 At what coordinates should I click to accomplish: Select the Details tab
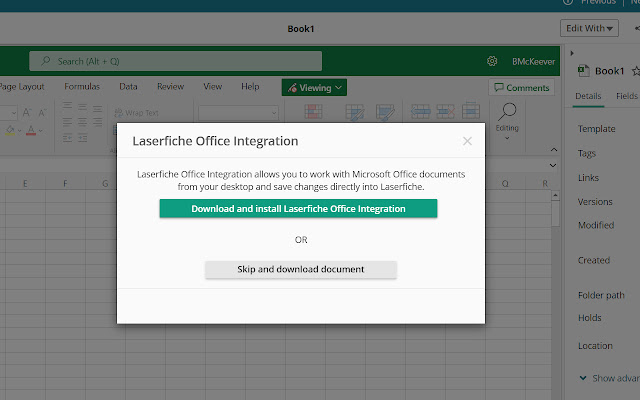click(588, 97)
